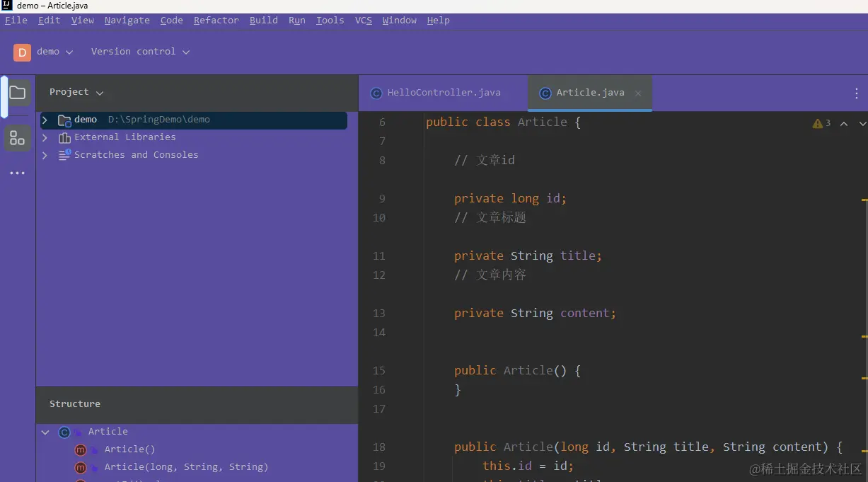Click the IntelliJ app icon in title bar
The image size is (868, 482).
(6, 6)
